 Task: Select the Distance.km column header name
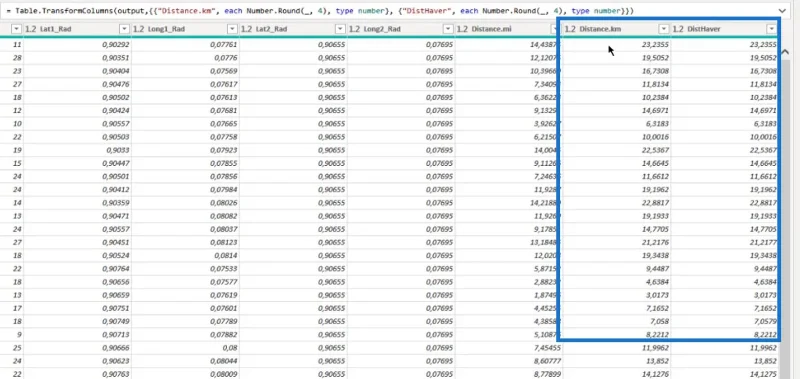(600, 29)
